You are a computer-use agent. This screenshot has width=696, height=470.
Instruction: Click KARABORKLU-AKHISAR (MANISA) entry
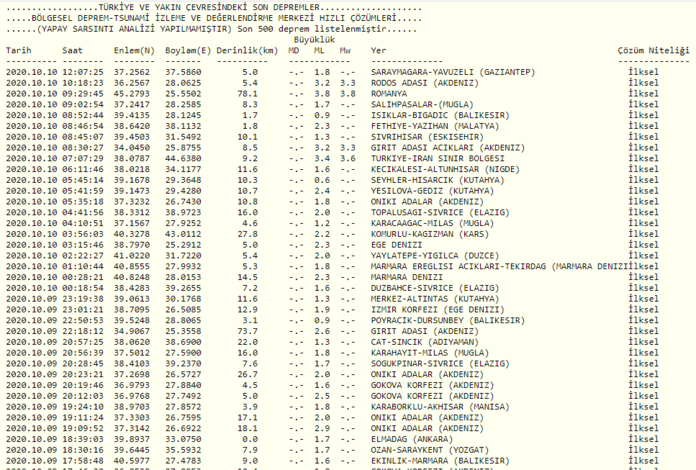440,407
